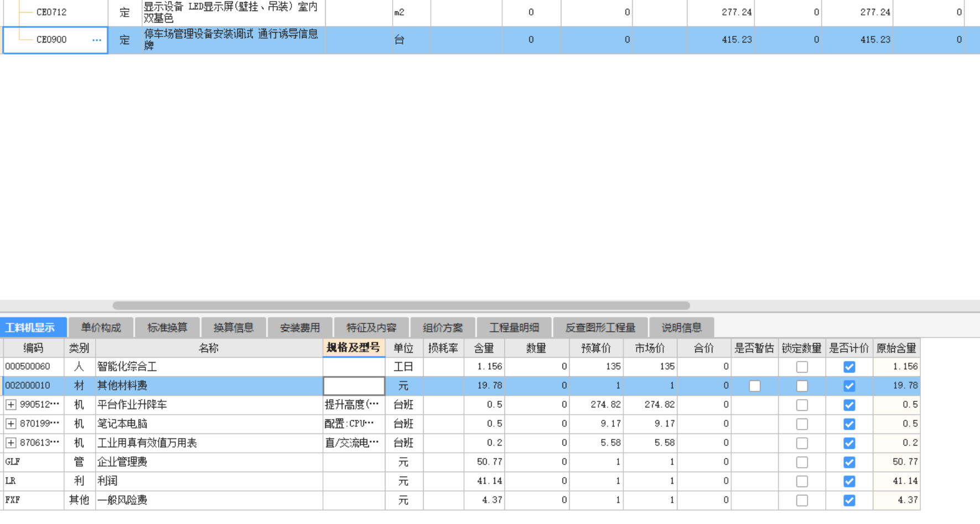Image resolution: width=980 pixels, height=524 pixels.
Task: Open the 工程量明细 tab
Action: tap(514, 327)
